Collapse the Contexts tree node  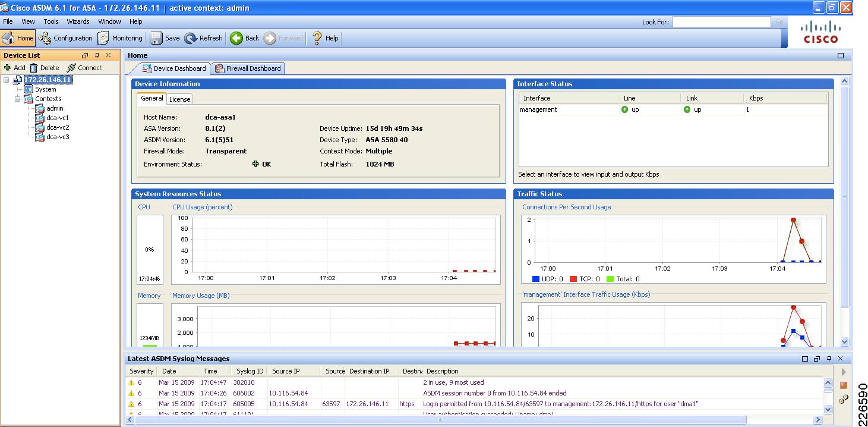(18, 99)
